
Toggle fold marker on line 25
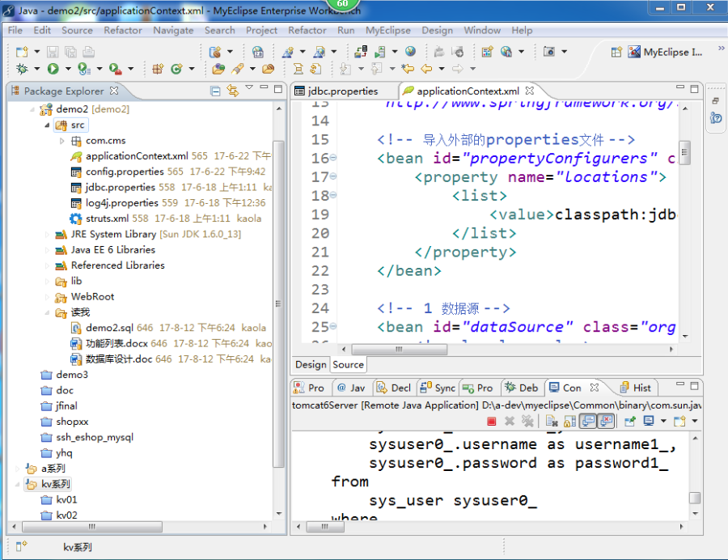333,326
